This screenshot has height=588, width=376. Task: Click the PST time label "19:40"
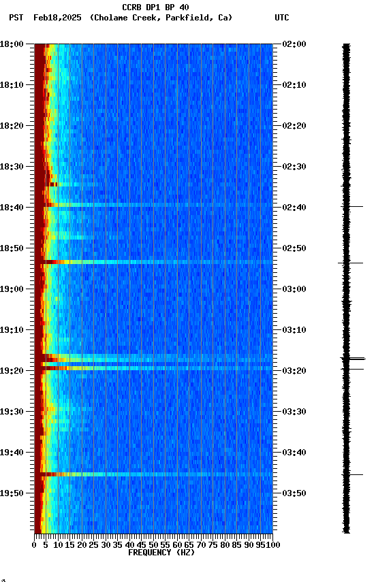click(12, 453)
